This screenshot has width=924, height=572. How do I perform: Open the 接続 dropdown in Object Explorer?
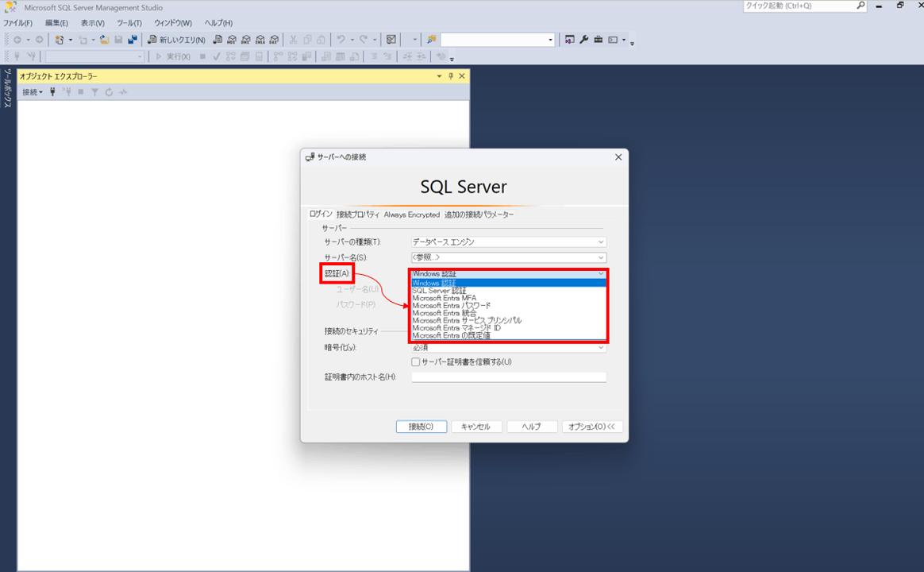pyautogui.click(x=33, y=92)
